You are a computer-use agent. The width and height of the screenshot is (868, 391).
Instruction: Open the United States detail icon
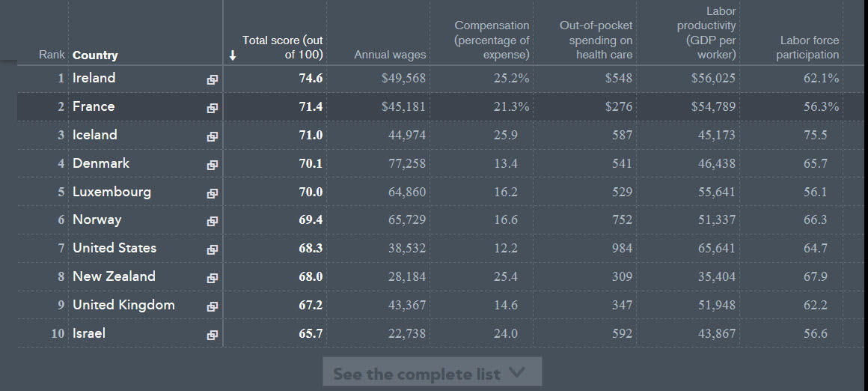pos(213,249)
